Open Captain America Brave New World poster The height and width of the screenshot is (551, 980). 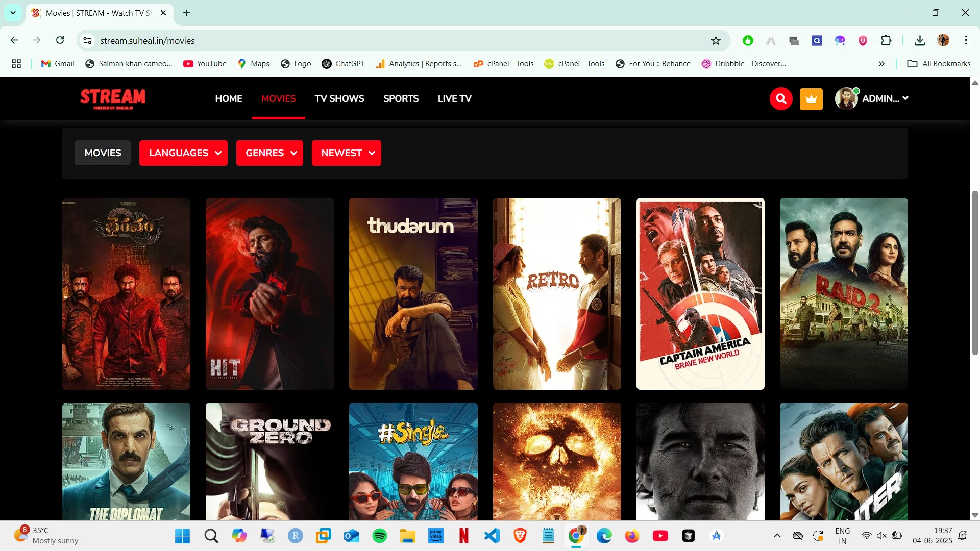pyautogui.click(x=700, y=294)
